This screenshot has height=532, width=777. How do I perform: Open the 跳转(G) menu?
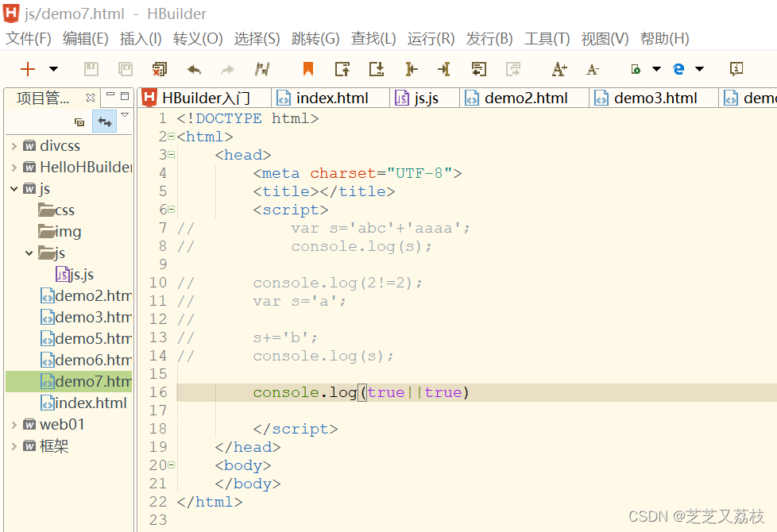pyautogui.click(x=315, y=39)
